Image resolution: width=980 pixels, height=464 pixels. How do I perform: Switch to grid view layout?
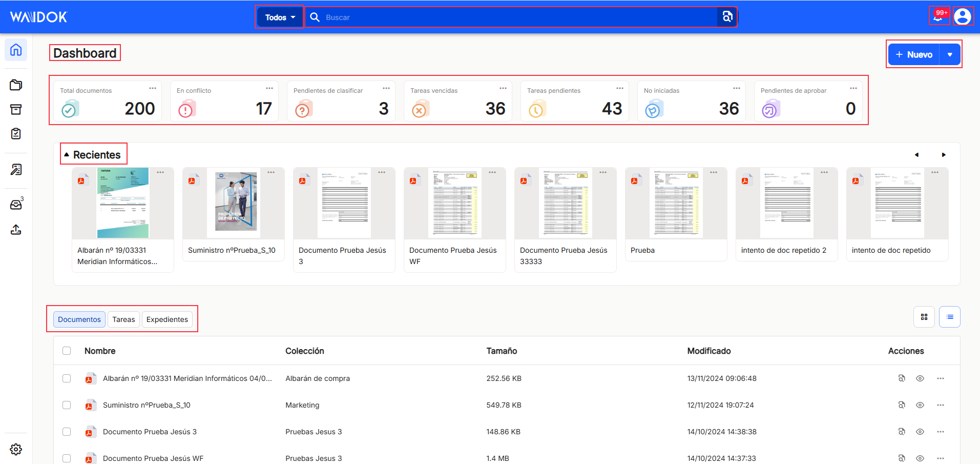[x=924, y=317]
